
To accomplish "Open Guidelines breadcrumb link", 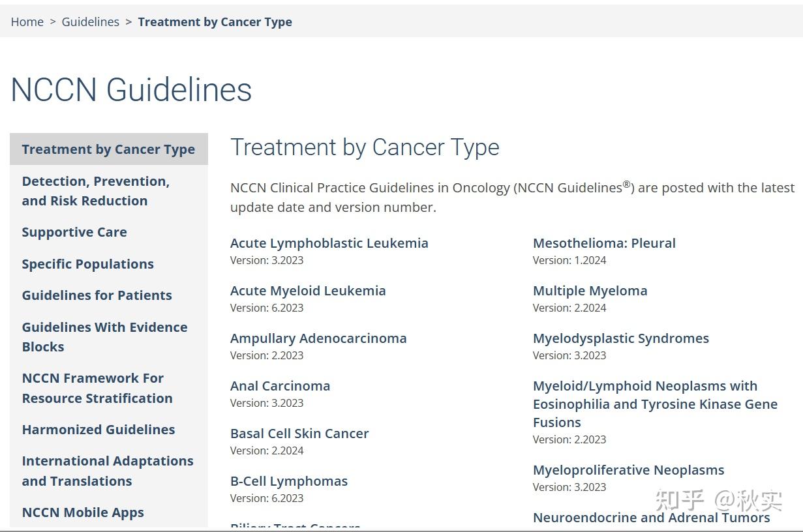I will click(90, 22).
